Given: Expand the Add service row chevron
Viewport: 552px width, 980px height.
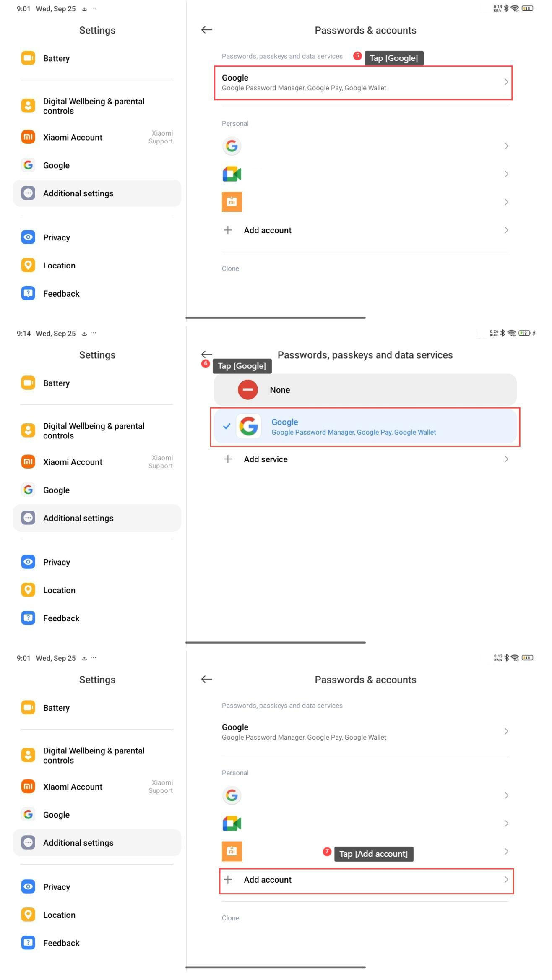Looking at the screenshot, I should pos(506,459).
